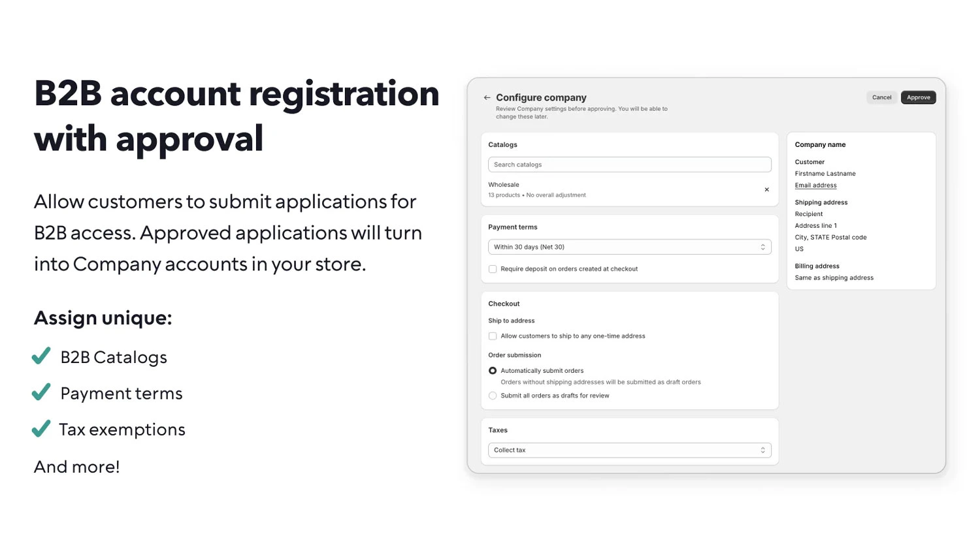
Task: Click the Firstname Lastname customer text
Action: pos(825,174)
